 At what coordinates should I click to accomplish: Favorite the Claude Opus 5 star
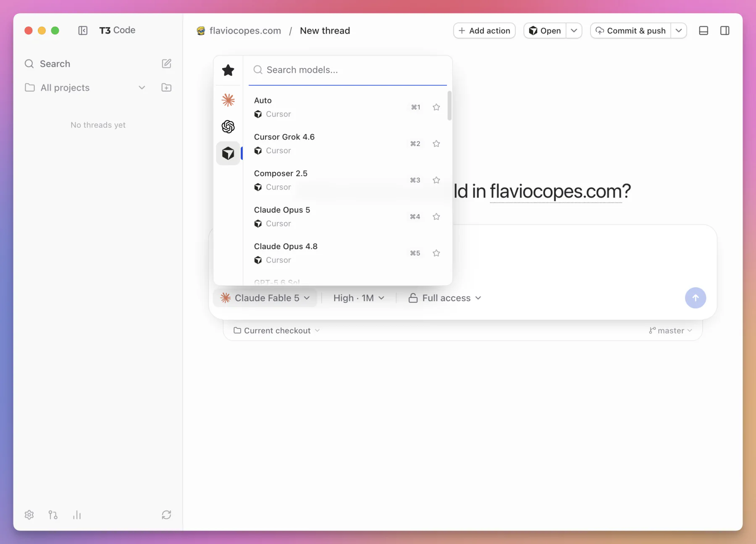[436, 217]
